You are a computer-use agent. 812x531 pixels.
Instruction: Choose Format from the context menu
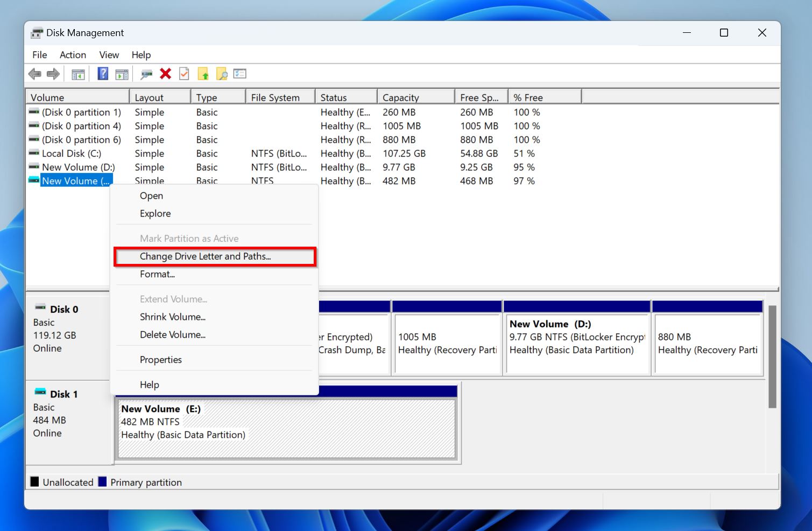click(x=157, y=274)
